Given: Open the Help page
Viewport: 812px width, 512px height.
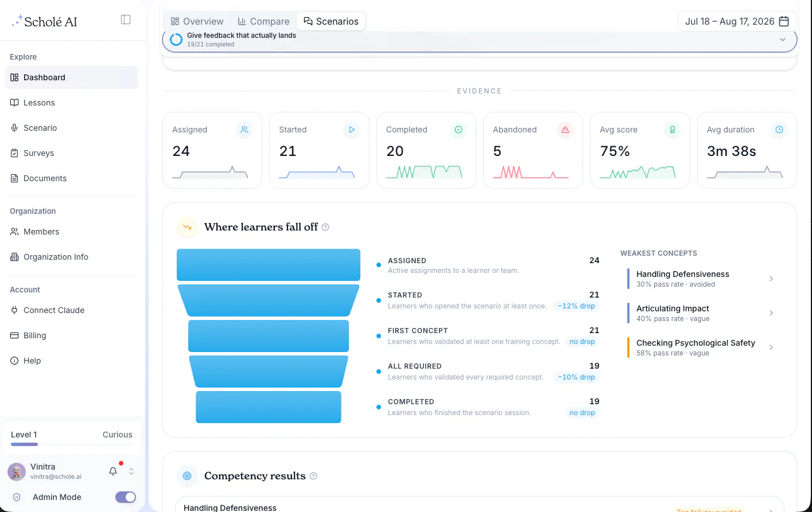Looking at the screenshot, I should 72,361.
